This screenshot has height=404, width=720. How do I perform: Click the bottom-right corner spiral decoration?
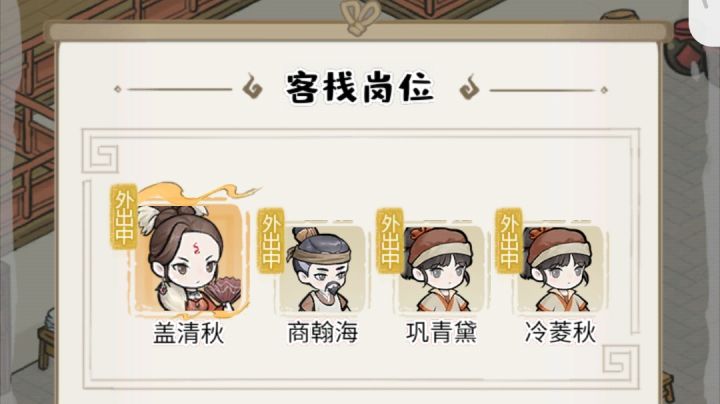[619, 359]
